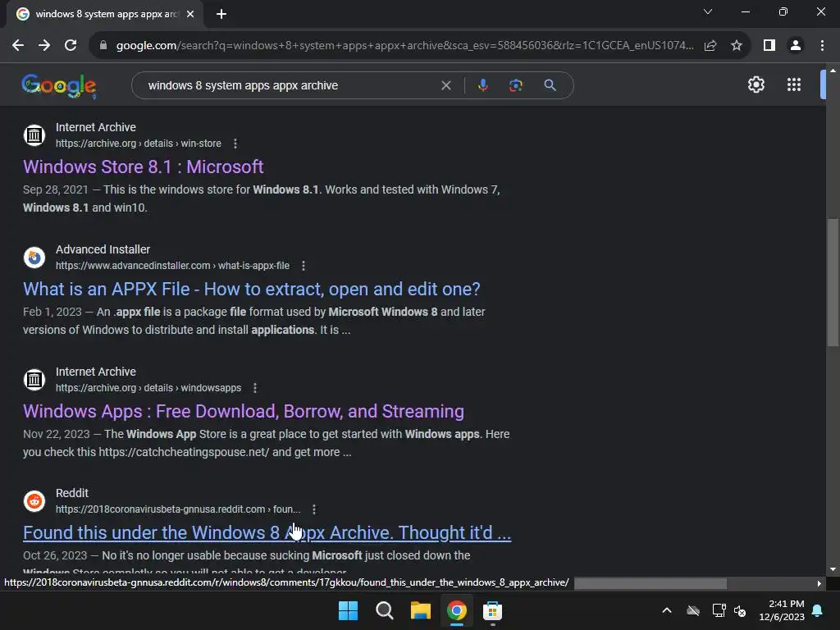This screenshot has width=840, height=630.
Task: Click Chrome icon in taskbar
Action: coord(456,610)
